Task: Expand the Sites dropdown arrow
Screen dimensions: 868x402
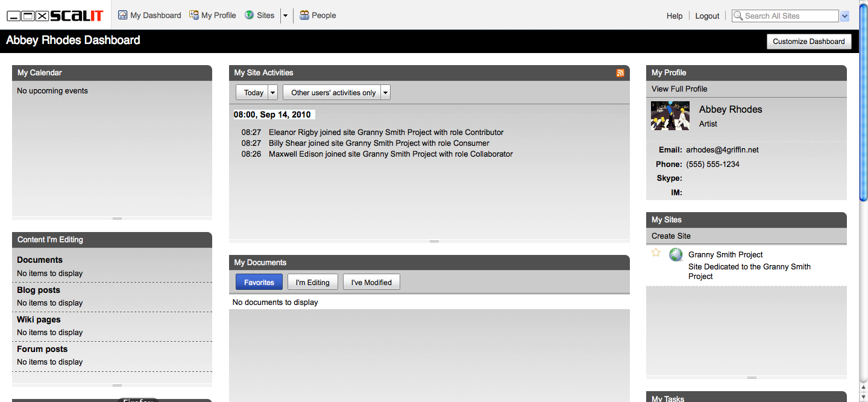Action: click(286, 16)
